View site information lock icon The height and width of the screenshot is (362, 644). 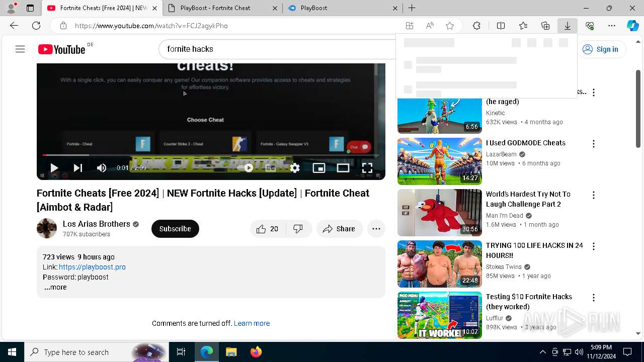63,26
